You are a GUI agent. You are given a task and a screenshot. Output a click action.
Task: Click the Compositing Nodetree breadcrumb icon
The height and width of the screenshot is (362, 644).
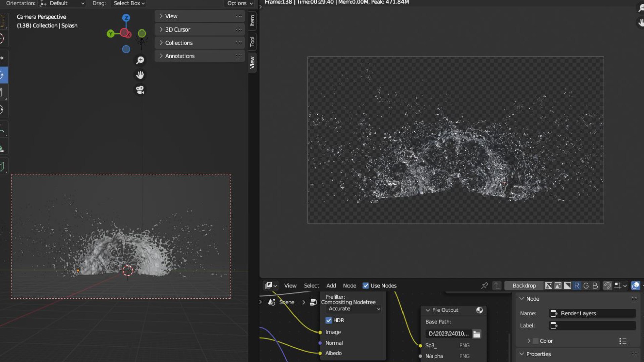pos(313,302)
